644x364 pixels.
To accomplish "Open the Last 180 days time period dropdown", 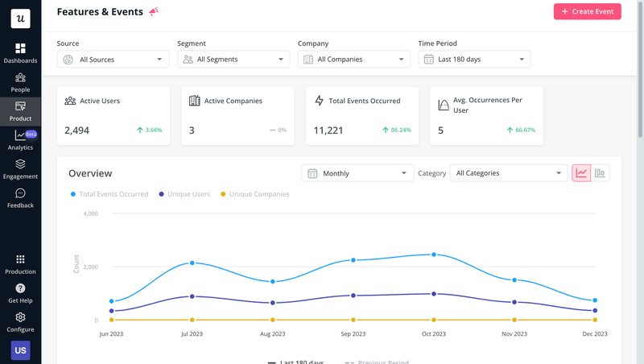I will tap(474, 59).
